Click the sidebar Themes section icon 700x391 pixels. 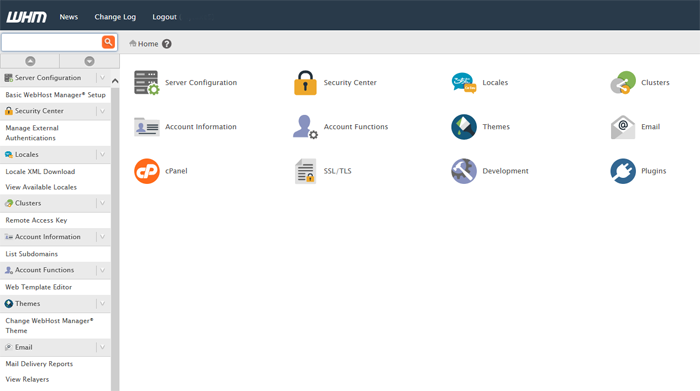click(8, 304)
